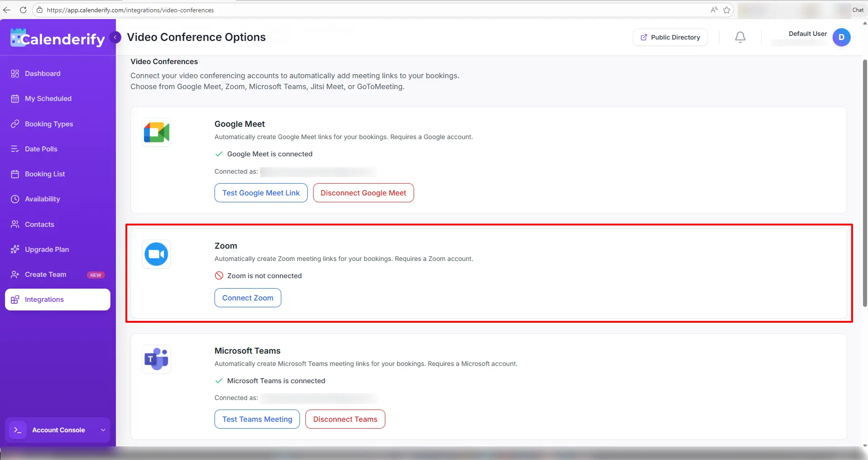
Task: Click the Microsoft Teams icon
Action: [156, 359]
